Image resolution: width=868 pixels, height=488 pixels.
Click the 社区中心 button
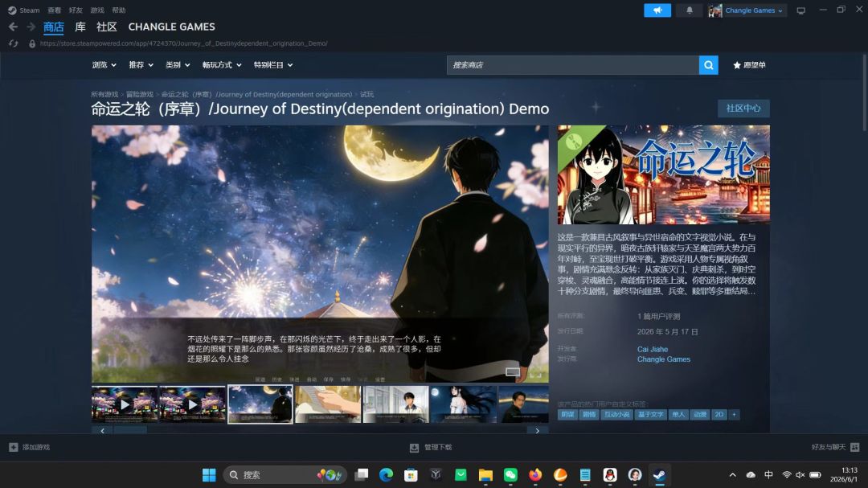click(743, 108)
